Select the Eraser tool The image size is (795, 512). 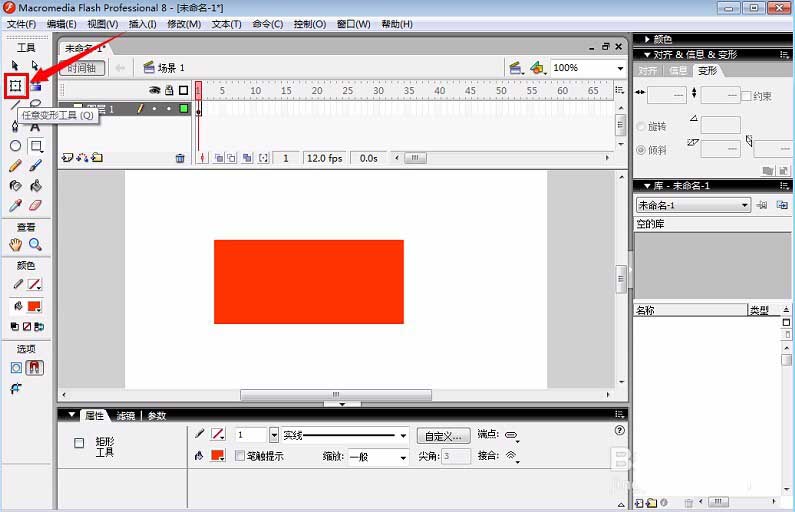coord(35,205)
